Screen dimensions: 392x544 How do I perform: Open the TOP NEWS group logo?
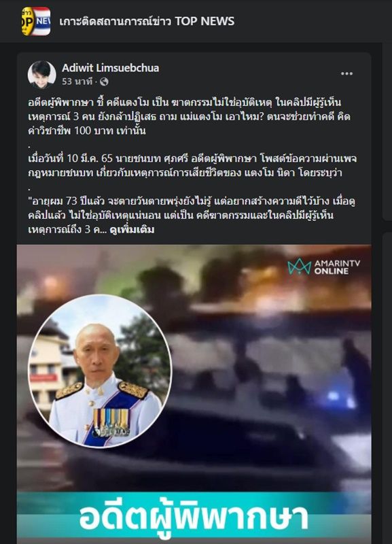coord(36,21)
